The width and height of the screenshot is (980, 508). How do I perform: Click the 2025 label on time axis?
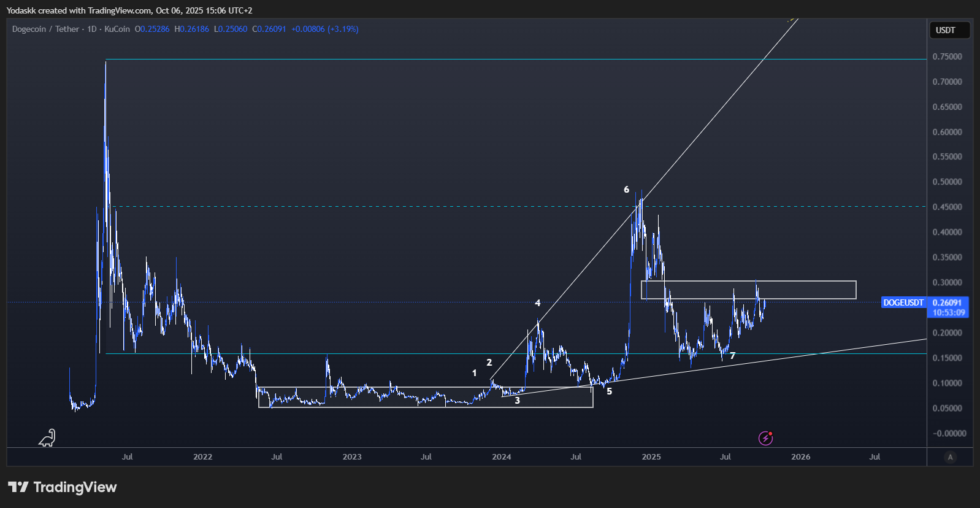pyautogui.click(x=651, y=457)
